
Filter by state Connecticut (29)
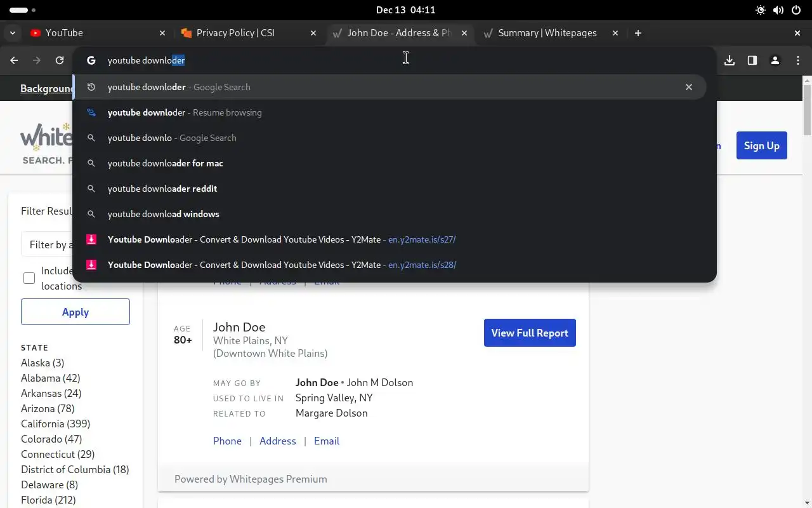tap(58, 454)
